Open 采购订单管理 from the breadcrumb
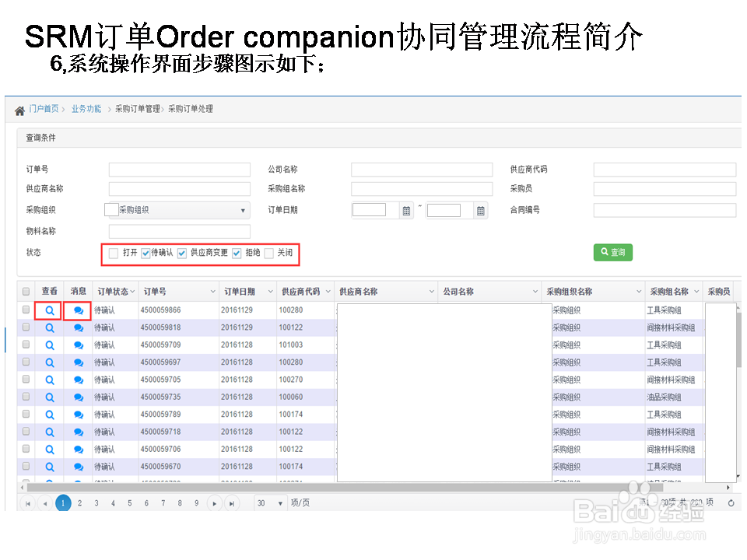This screenshot has height=560, width=747. (x=138, y=109)
